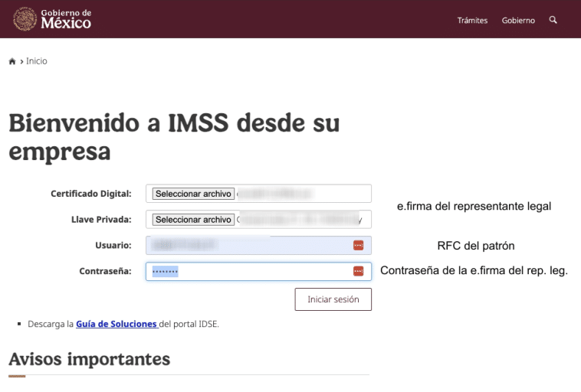This screenshot has width=581, height=392.
Task: Click the Gobierno de México logo
Action: tap(52, 19)
